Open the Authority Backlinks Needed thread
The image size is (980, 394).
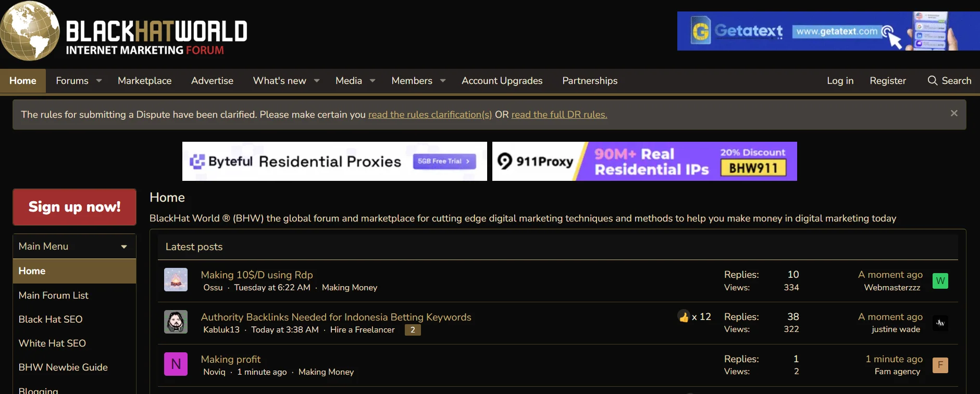pyautogui.click(x=336, y=317)
